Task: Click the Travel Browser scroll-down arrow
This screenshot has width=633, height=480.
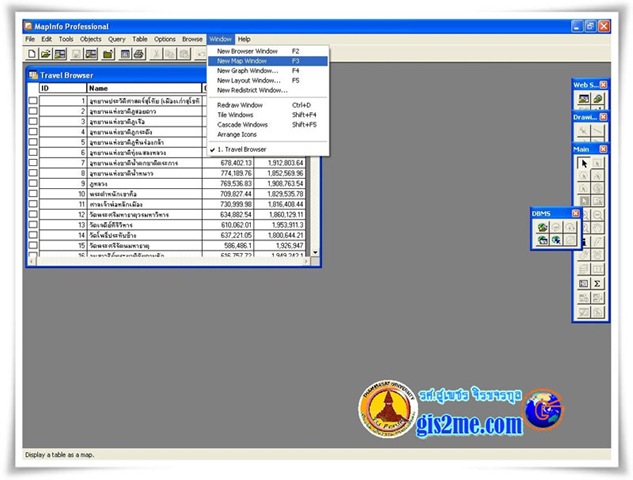Action: (x=316, y=252)
